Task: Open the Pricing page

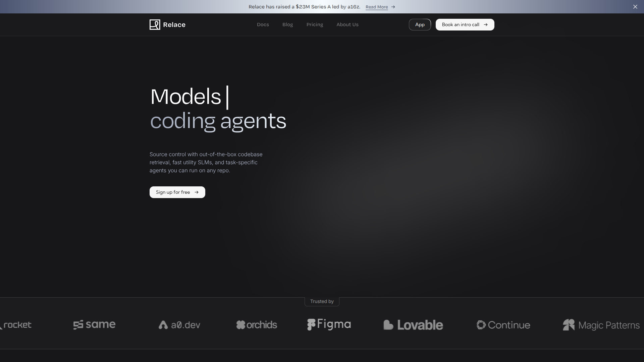Action: pyautogui.click(x=315, y=24)
